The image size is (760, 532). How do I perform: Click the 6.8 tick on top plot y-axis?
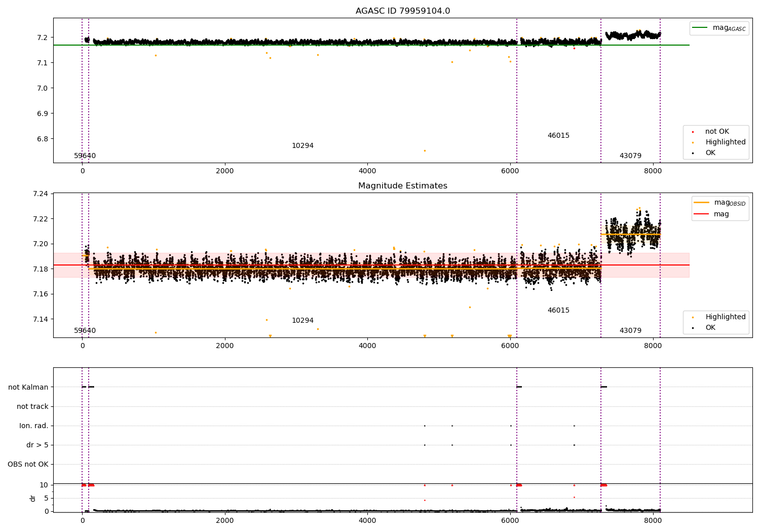click(43, 139)
